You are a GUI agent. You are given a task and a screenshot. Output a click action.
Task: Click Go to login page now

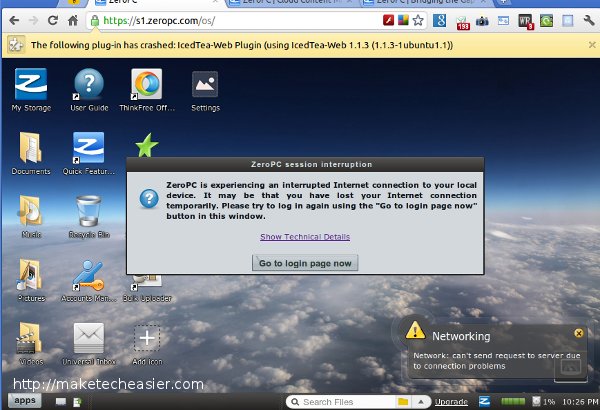305,263
